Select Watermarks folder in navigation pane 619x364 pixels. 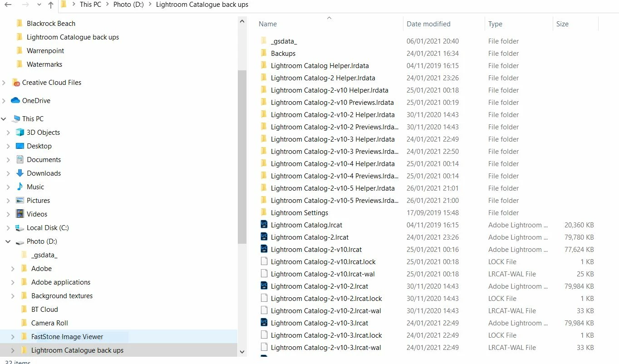pos(44,64)
